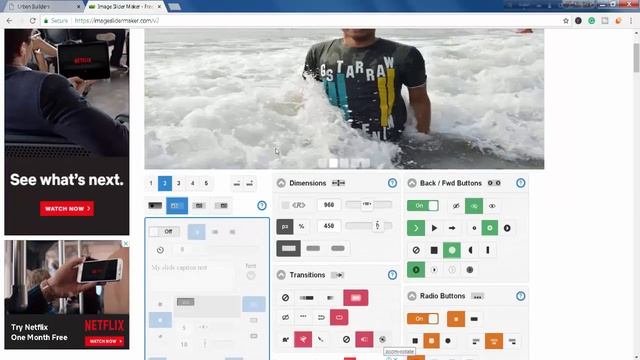This screenshot has height=360, width=640.
Task: Click the add slide icon
Action: point(250,183)
